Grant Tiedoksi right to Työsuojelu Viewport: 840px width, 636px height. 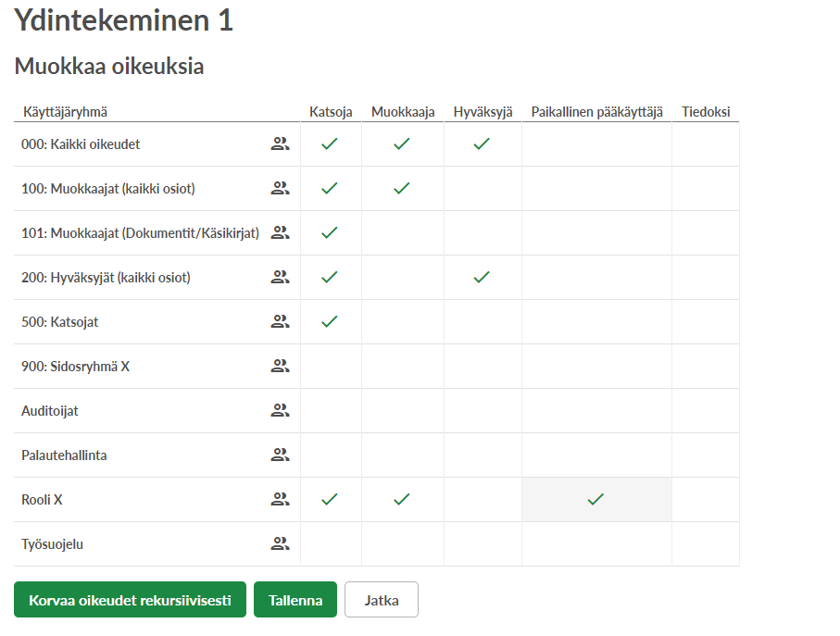coord(705,543)
